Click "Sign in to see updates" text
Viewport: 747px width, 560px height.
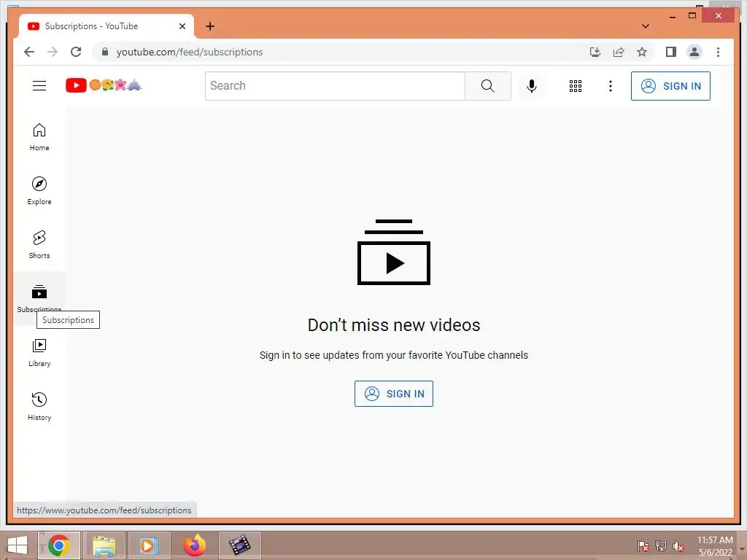click(393, 355)
